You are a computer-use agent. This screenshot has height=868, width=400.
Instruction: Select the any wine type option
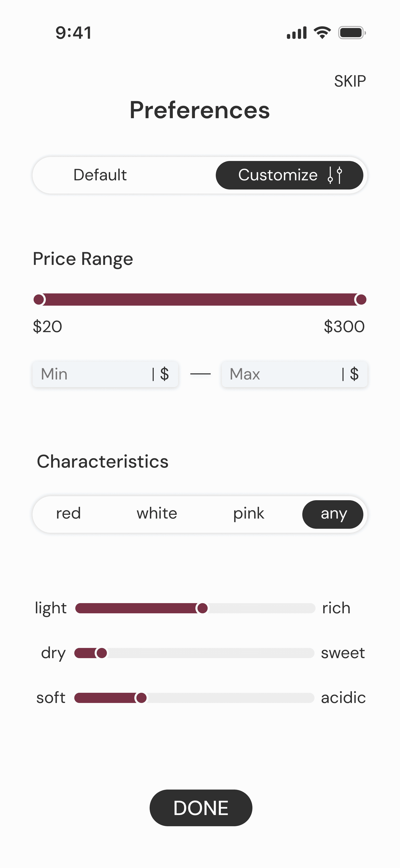[x=333, y=514]
